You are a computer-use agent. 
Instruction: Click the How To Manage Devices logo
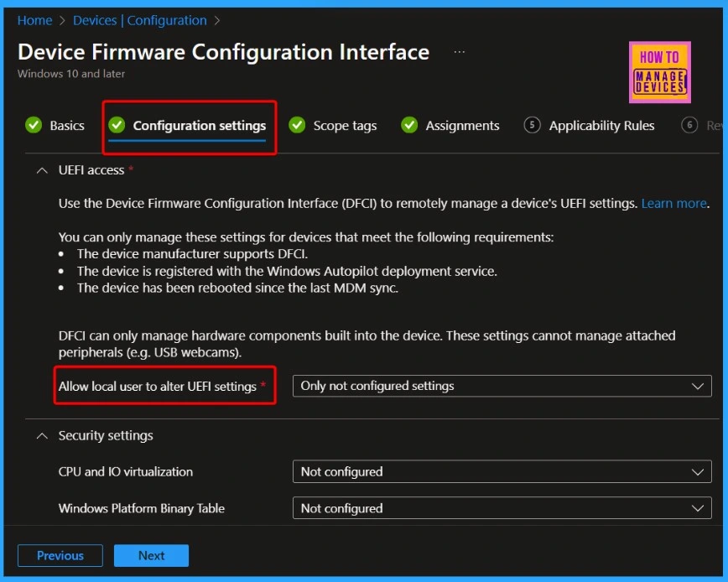660,72
